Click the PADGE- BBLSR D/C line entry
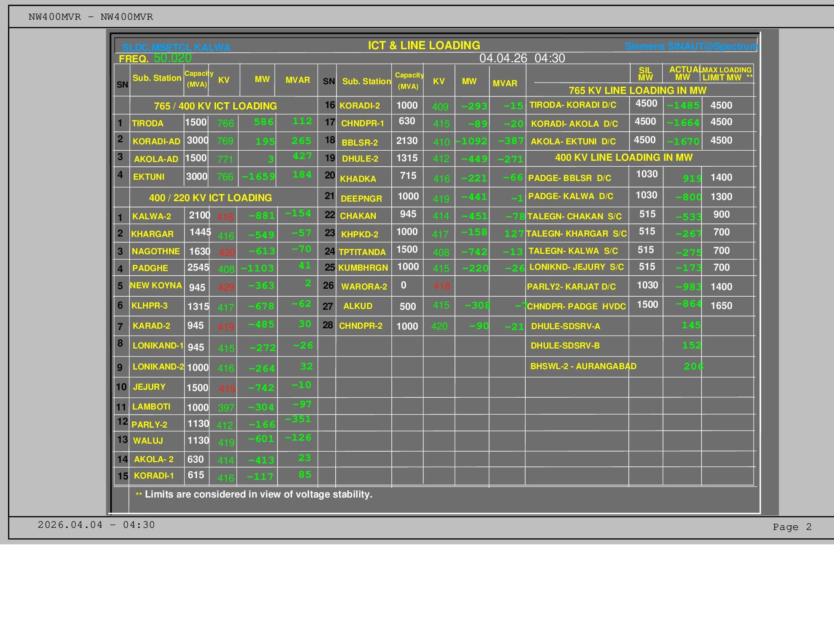 pyautogui.click(x=569, y=178)
